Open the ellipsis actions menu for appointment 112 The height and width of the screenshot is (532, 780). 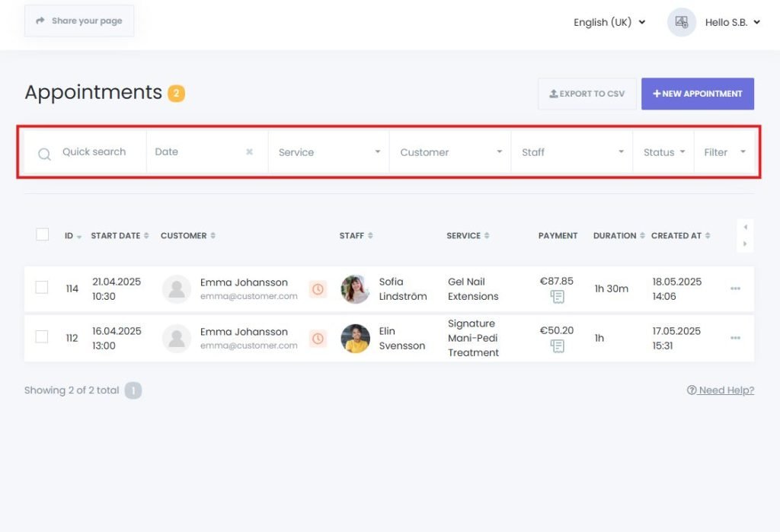(736, 339)
